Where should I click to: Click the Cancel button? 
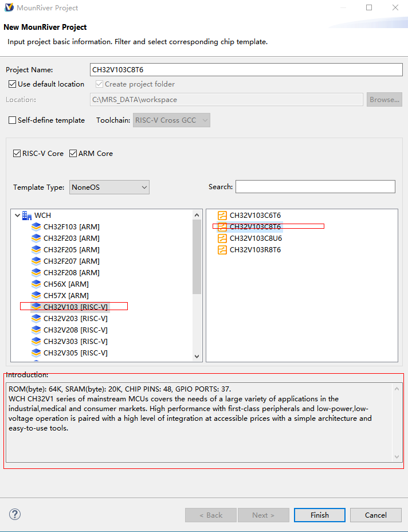pyautogui.click(x=376, y=515)
